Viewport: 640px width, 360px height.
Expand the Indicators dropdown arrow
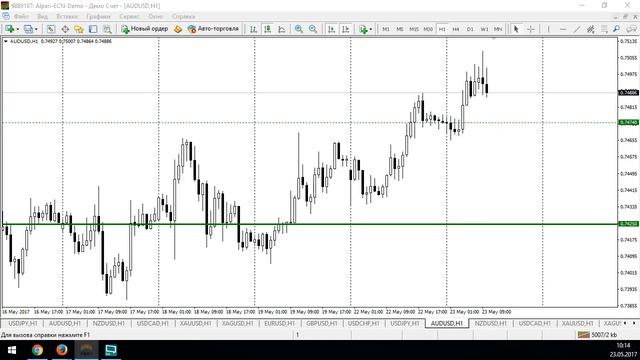tap(371, 29)
